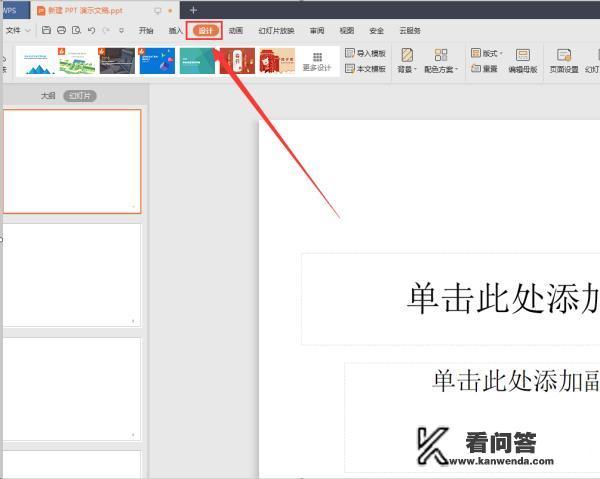Select the second slide thumbnail

pos(72,275)
